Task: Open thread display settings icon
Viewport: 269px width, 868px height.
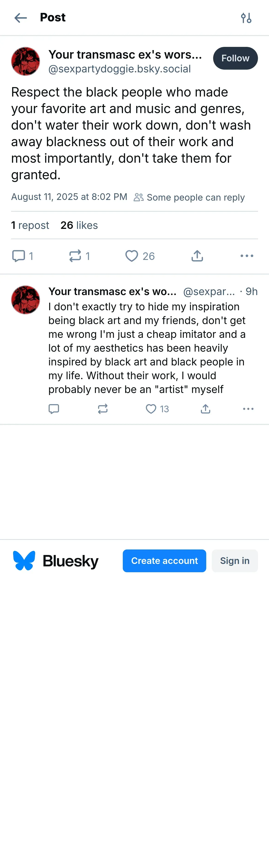Action: tap(246, 18)
